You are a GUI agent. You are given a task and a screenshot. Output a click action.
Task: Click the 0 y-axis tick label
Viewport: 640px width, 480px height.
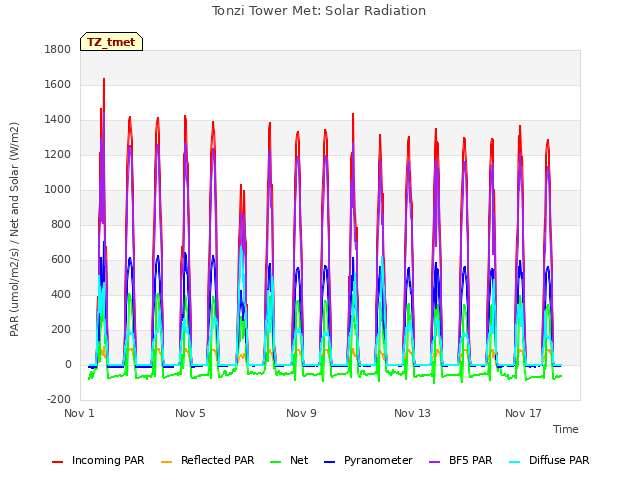(x=68, y=364)
